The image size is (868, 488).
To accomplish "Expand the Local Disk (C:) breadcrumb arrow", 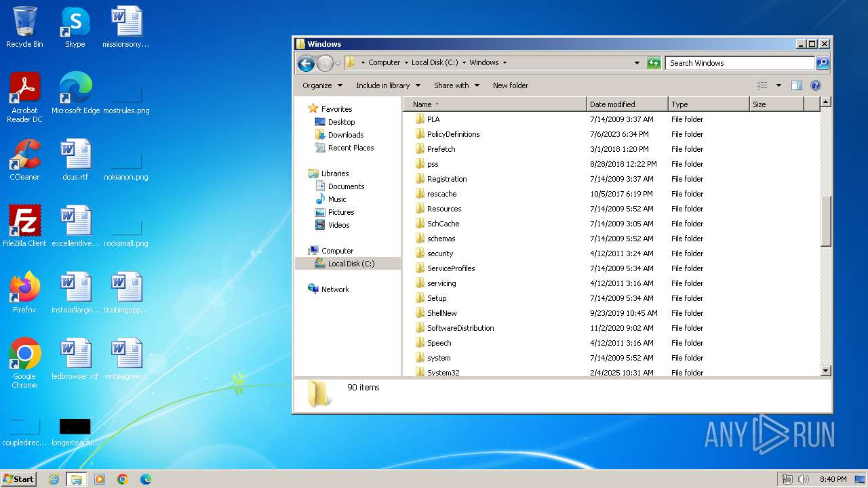I will (464, 62).
